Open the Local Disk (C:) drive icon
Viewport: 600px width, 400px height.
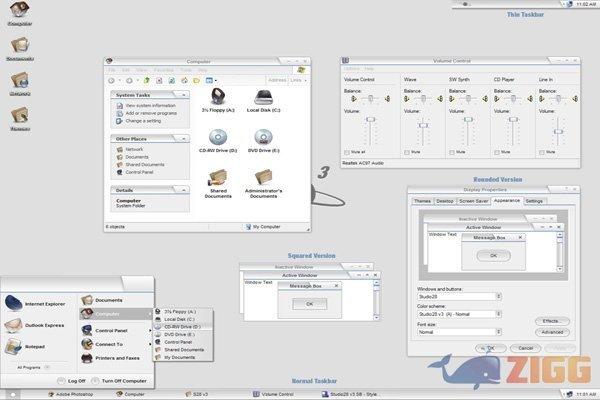tap(264, 97)
